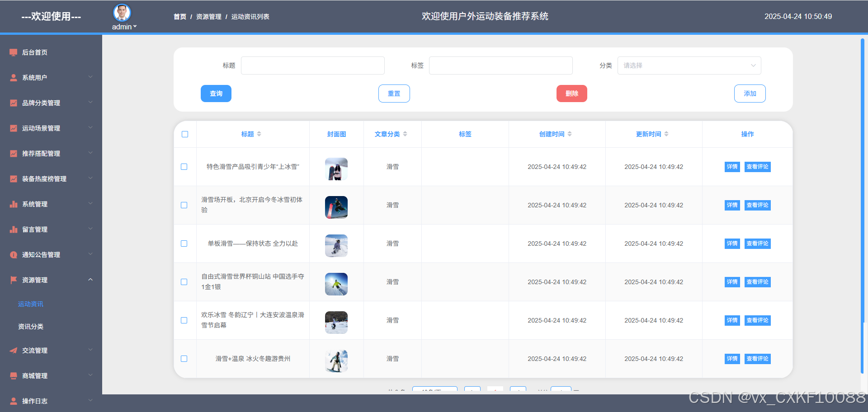Click cover thumbnail of 特色滑雪产品 row
This screenshot has width=868, height=412.
click(336, 169)
